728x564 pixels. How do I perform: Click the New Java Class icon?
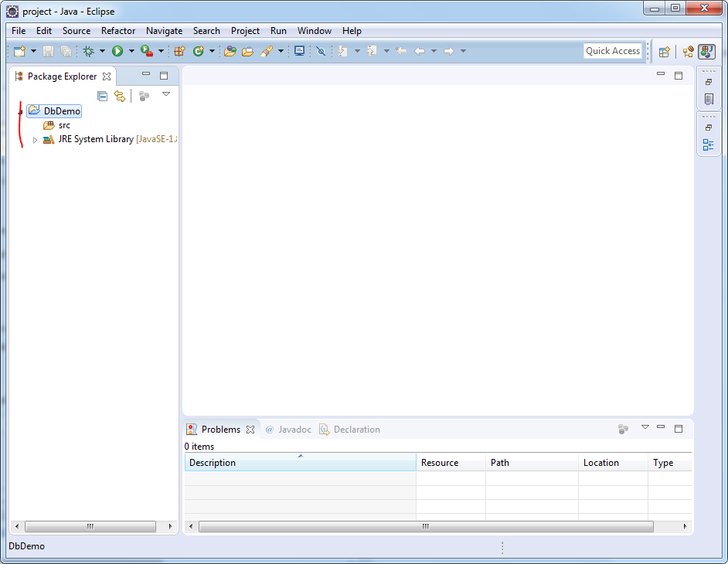click(199, 51)
